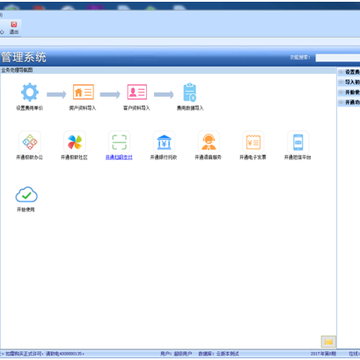Image resolution: width=360 pixels, height=360 pixels.
Task: Click the cloud checkmark 开始使用 icon
Action: tap(26, 195)
